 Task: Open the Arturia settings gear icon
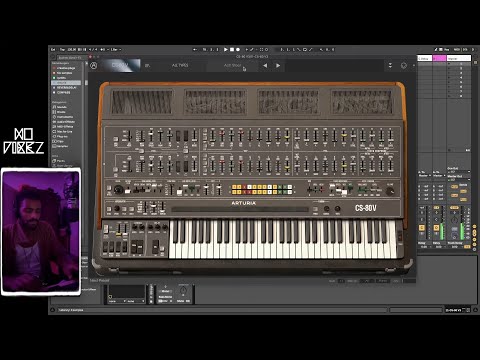click(x=404, y=66)
